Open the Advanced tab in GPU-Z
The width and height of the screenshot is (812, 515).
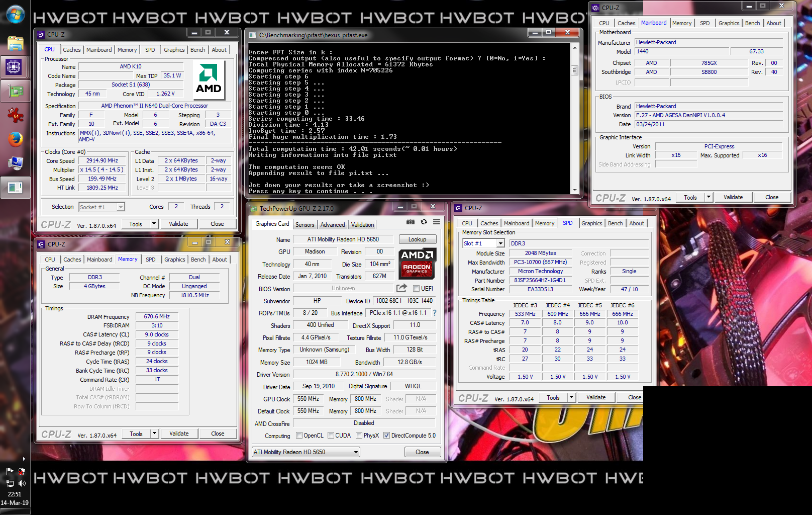point(333,225)
